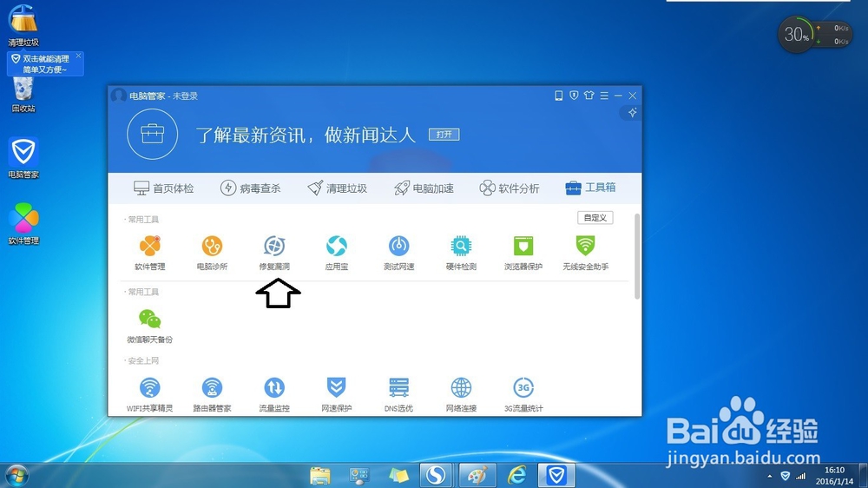Click the phone icon in title bar
Screen dimensions: 868x488
tap(558, 96)
